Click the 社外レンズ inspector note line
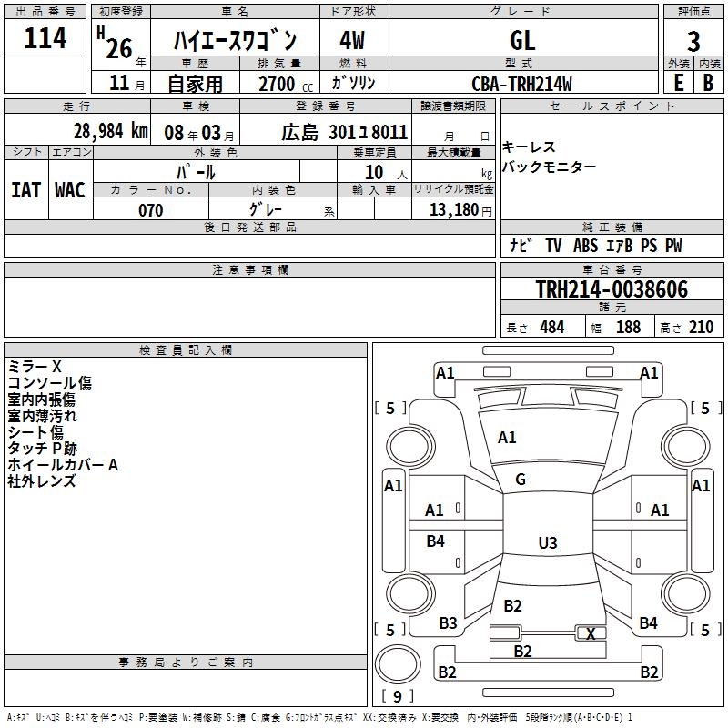 42,481
